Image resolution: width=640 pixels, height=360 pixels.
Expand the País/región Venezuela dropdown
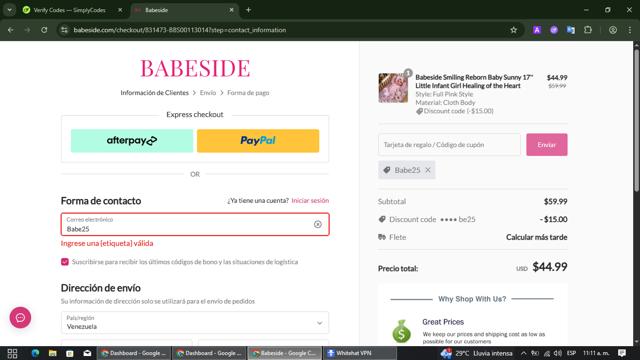coord(195,322)
